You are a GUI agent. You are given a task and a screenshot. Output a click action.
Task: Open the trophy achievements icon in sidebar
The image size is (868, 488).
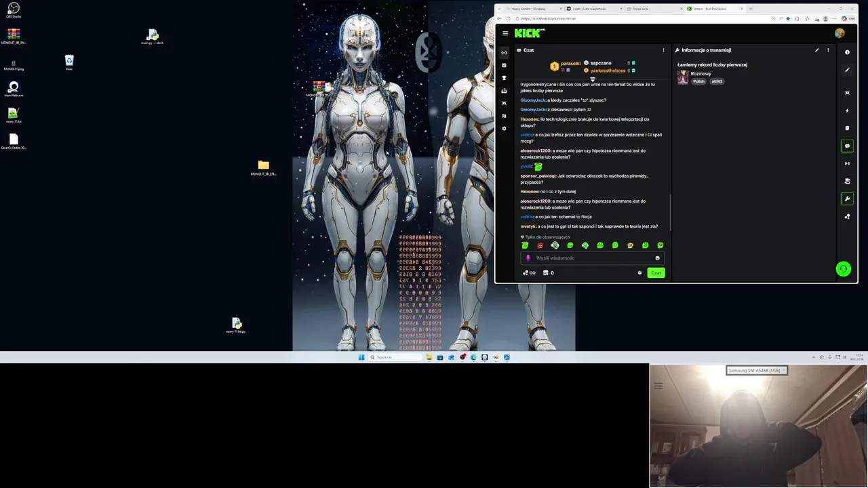coord(504,78)
